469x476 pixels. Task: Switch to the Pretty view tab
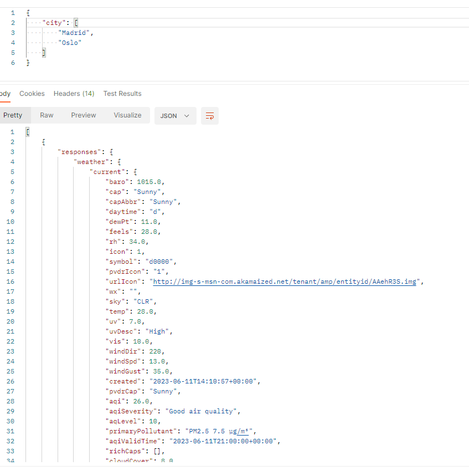pyautogui.click(x=13, y=115)
